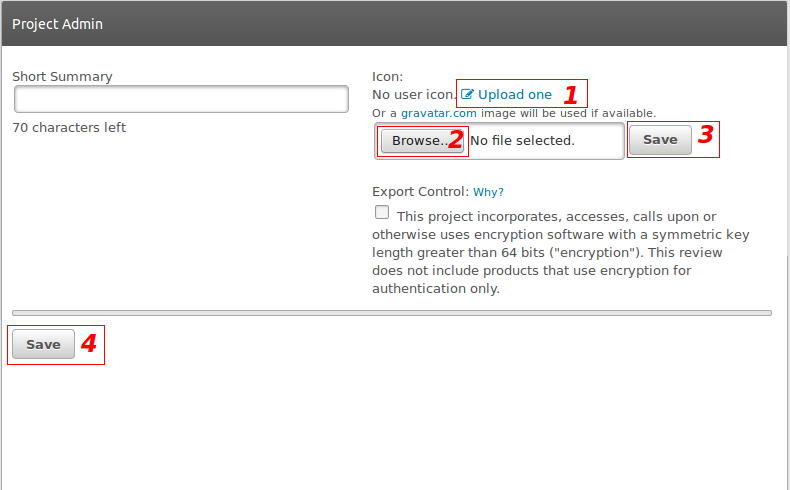
Task: Follow the gravatar.com link
Action: coord(438,113)
